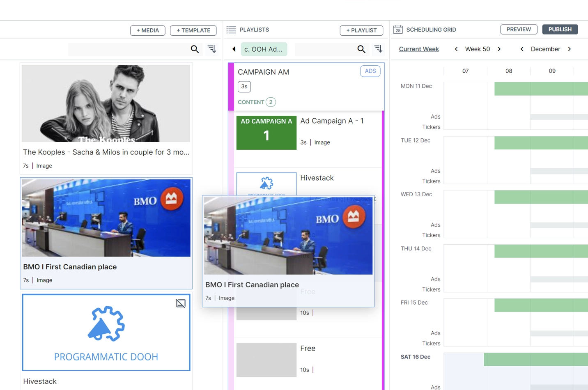This screenshot has width=588, height=390.
Task: Click the FRI 15 Dec Ads grey bar
Action: (559, 334)
